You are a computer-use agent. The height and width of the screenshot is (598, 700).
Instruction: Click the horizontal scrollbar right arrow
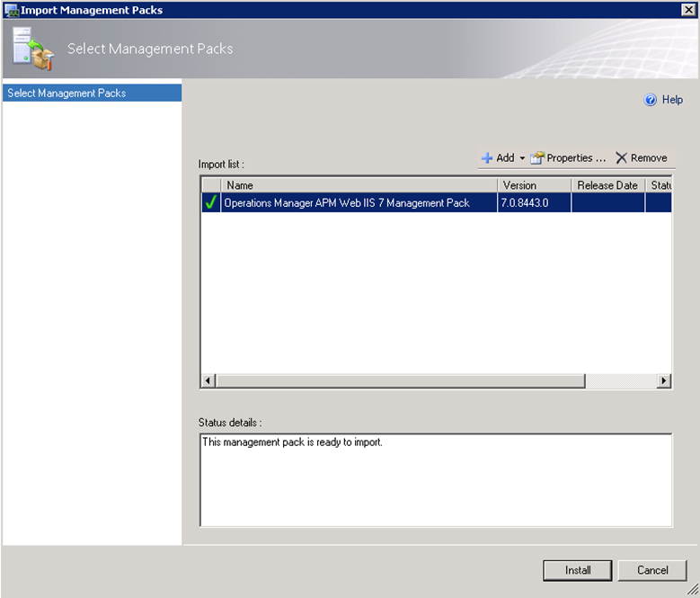pyautogui.click(x=664, y=380)
